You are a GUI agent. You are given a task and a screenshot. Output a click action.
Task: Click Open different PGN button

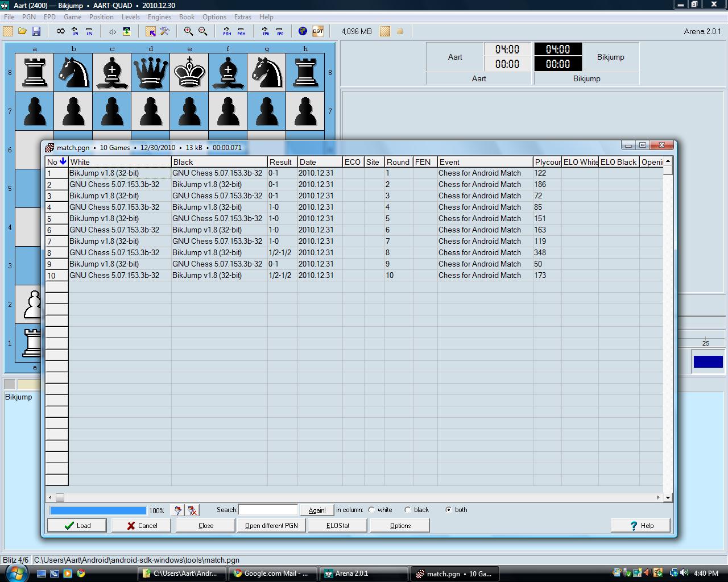click(x=271, y=525)
